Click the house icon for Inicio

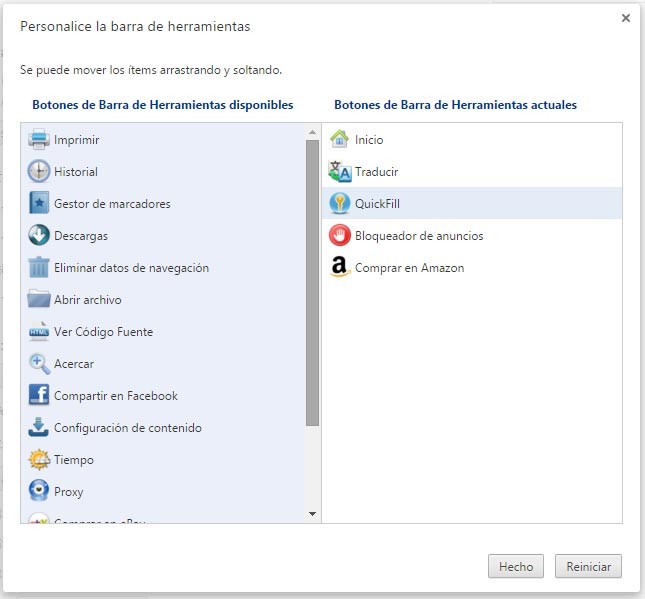coord(340,139)
